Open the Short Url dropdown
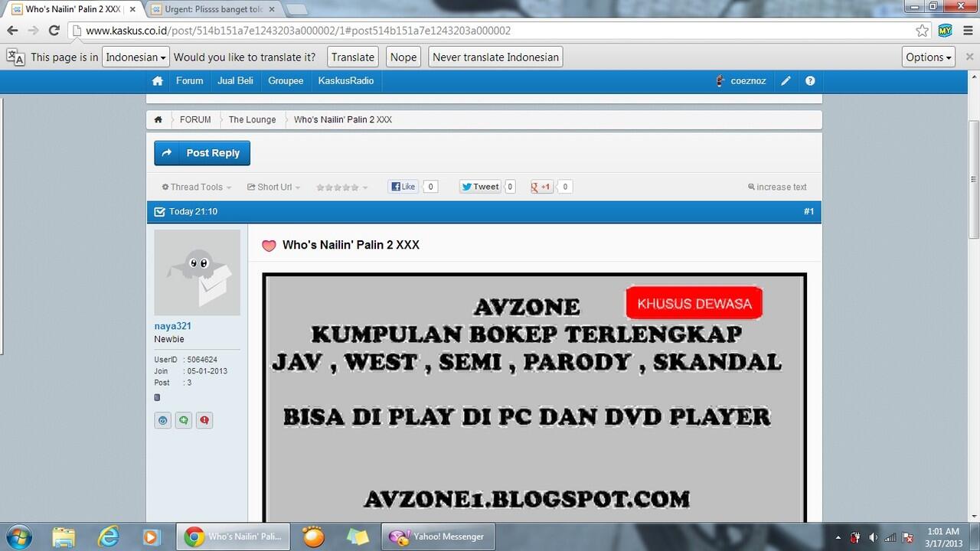The image size is (980, 551). click(273, 187)
